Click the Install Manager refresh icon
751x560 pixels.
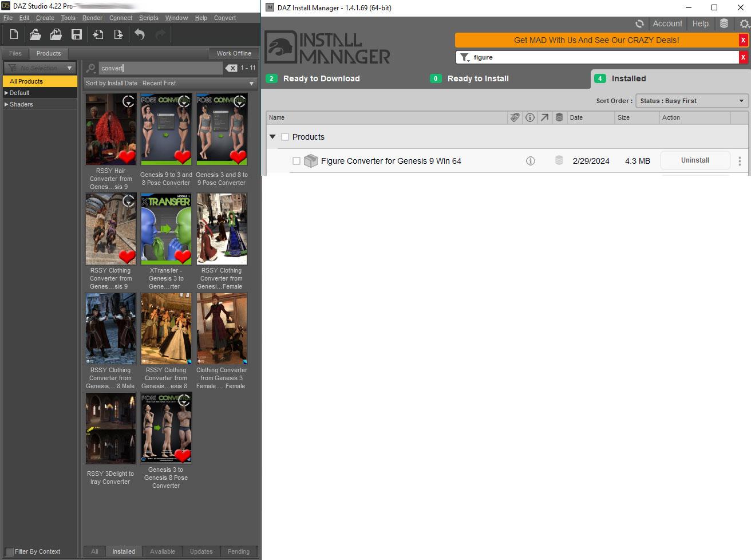(x=639, y=23)
